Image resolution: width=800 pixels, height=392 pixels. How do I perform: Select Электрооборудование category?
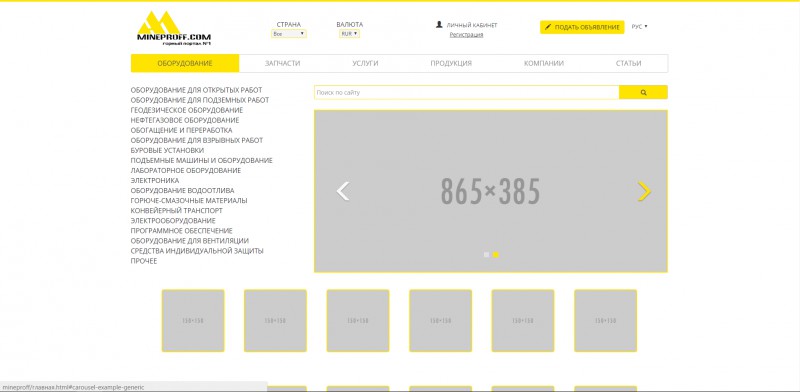173,220
